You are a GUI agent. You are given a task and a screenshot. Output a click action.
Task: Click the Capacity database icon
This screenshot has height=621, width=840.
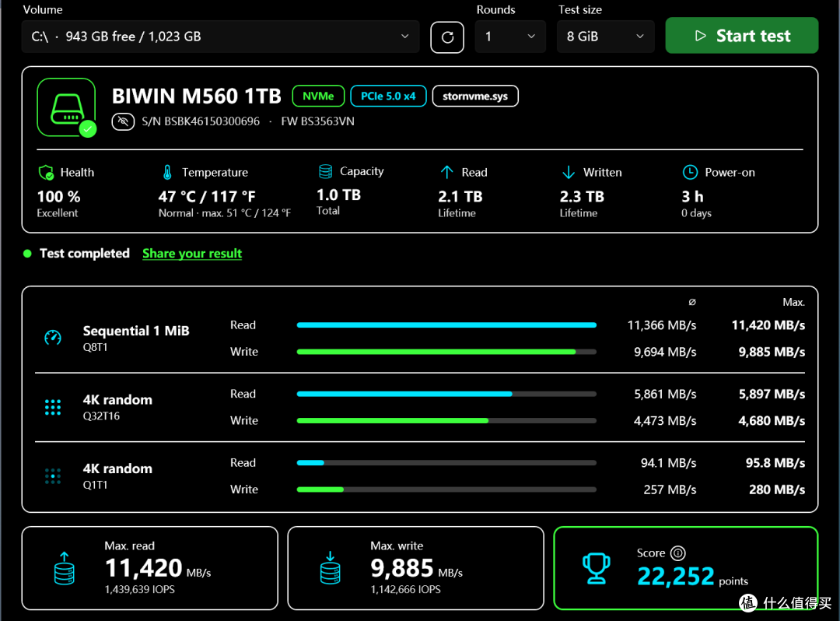(326, 171)
